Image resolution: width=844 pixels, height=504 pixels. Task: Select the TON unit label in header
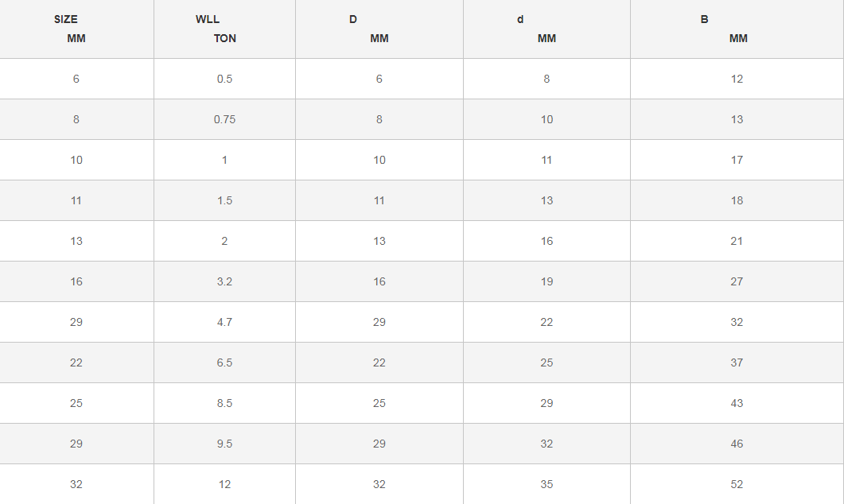click(225, 38)
